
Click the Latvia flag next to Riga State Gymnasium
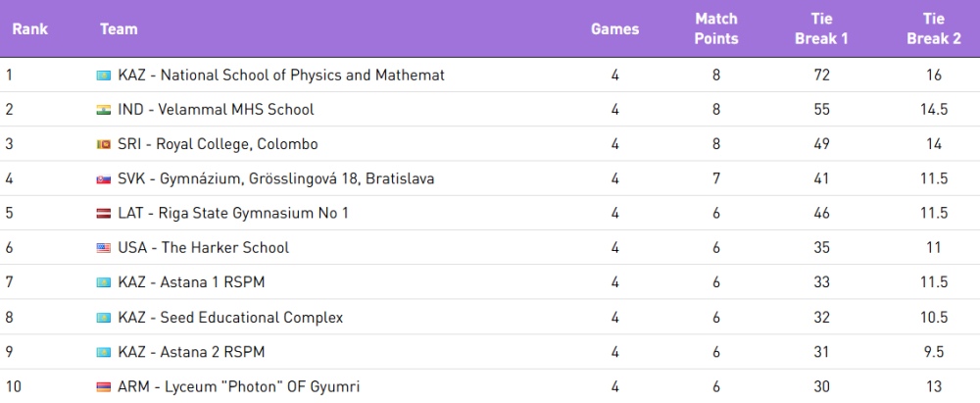pyautogui.click(x=103, y=214)
